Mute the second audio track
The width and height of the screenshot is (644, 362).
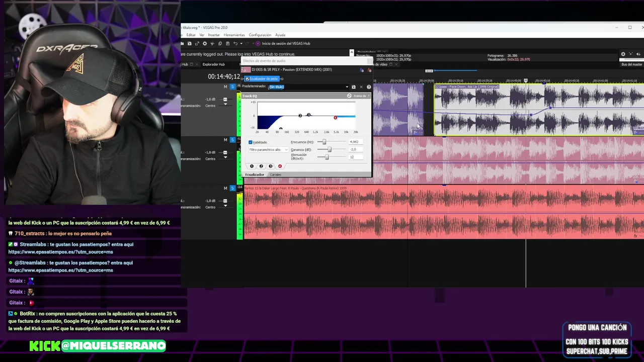pos(225,140)
